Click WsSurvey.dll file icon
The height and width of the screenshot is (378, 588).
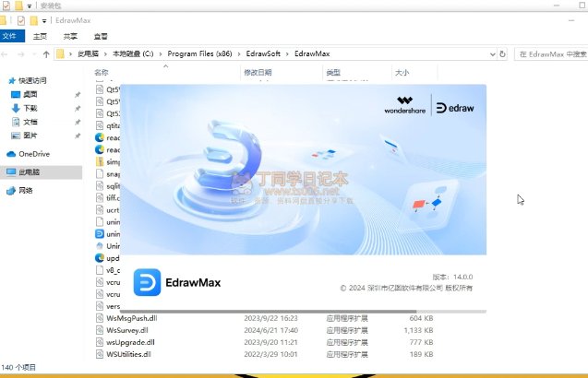tap(100, 330)
